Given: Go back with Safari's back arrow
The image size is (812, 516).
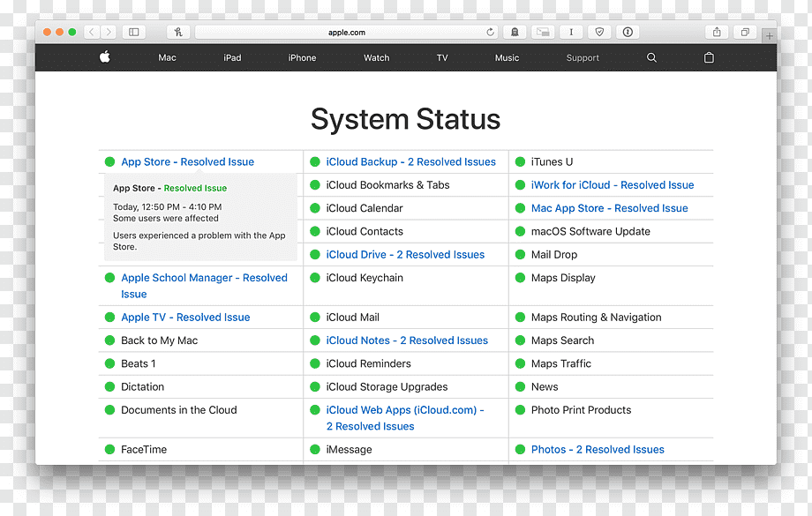Looking at the screenshot, I should tap(92, 32).
